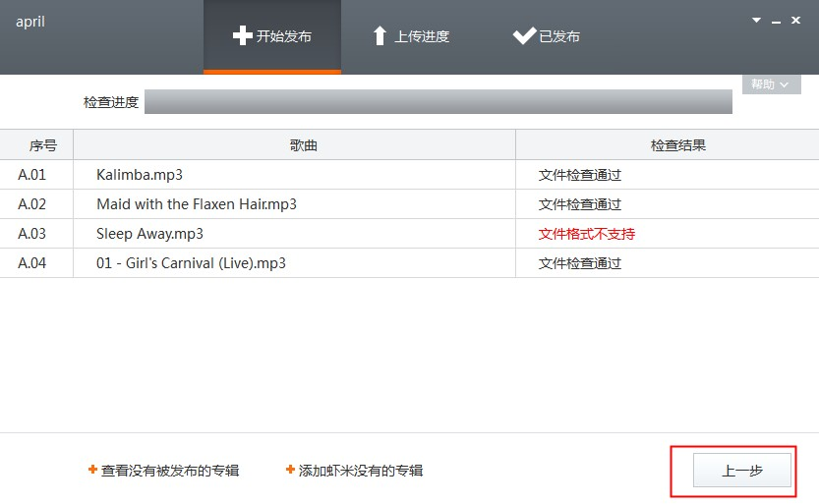Open 查看没有被发布的专辑 link
The image size is (819, 504).
point(170,471)
